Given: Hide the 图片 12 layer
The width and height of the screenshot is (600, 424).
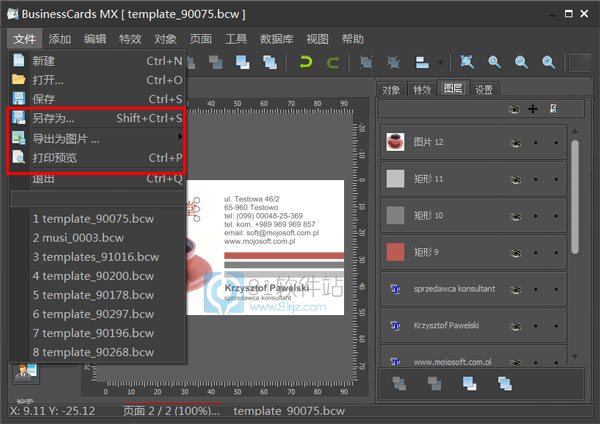Looking at the screenshot, I should pos(515,143).
